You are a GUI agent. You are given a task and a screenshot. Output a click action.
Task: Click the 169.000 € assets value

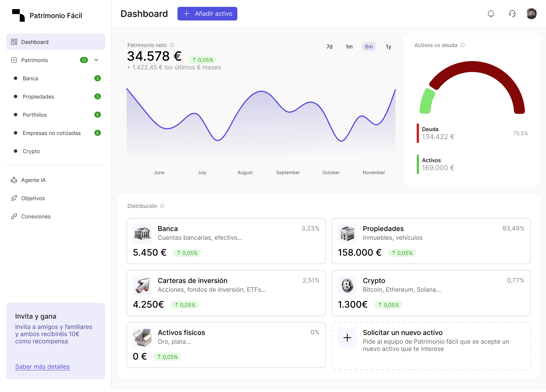point(438,168)
